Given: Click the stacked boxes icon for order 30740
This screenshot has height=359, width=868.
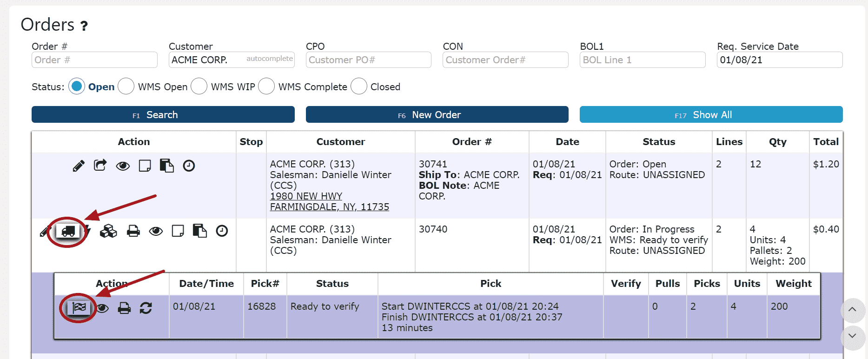Looking at the screenshot, I should (x=108, y=231).
